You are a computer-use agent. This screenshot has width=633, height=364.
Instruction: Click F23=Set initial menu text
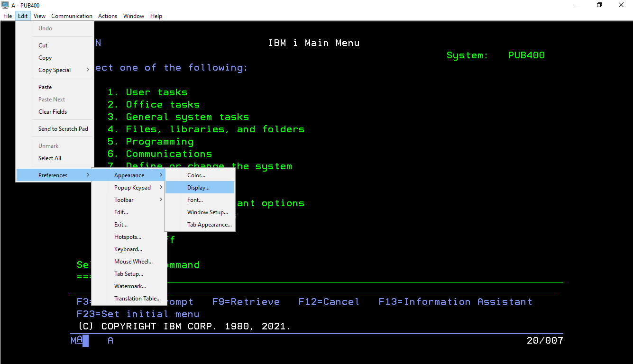tap(138, 314)
